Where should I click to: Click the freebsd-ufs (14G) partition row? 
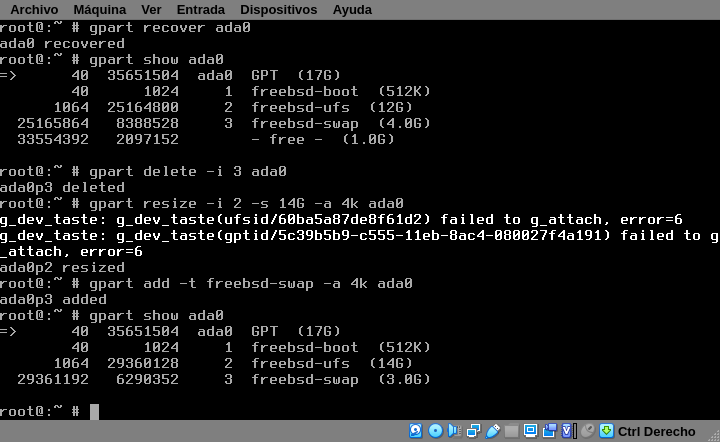(x=233, y=364)
